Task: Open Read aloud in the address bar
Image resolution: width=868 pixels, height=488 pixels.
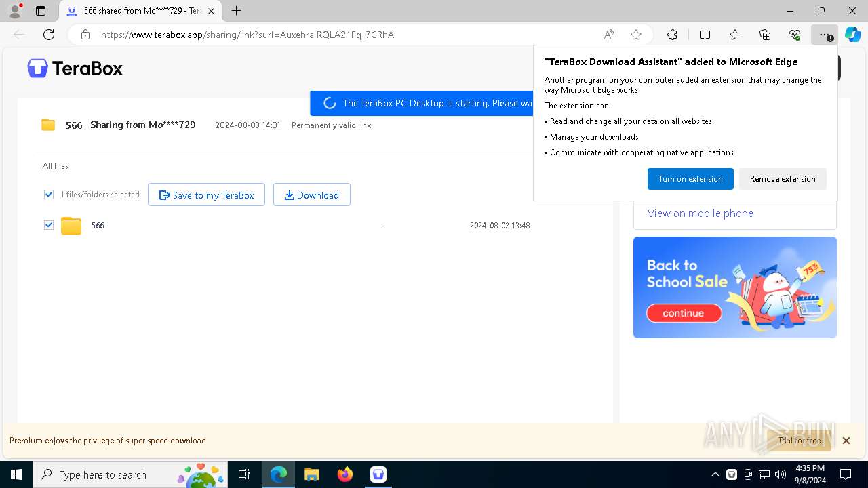Action: pos(609,35)
